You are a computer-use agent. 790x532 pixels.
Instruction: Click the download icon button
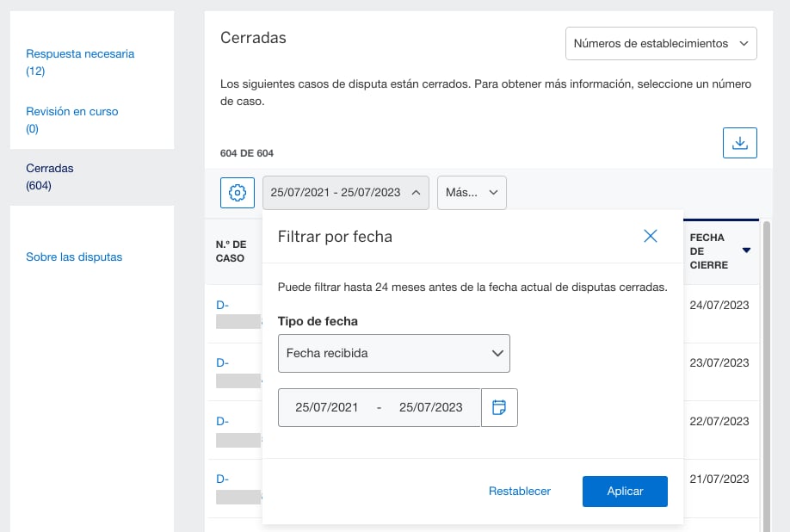click(739, 143)
